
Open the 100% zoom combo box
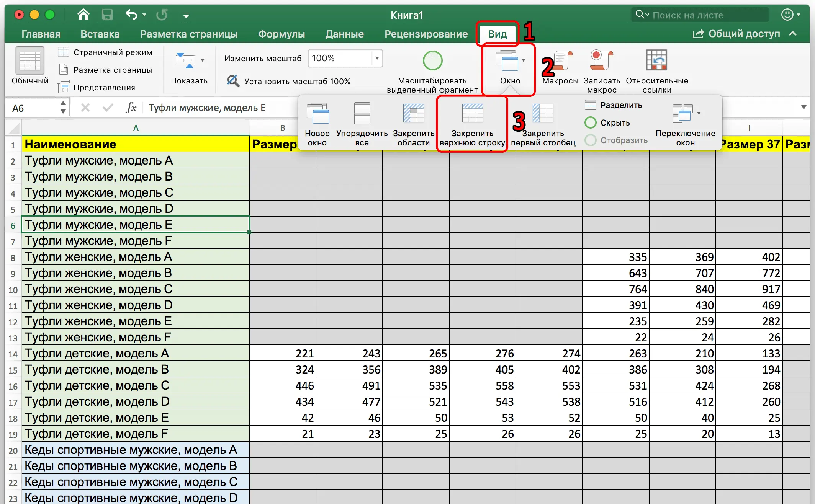pos(345,58)
